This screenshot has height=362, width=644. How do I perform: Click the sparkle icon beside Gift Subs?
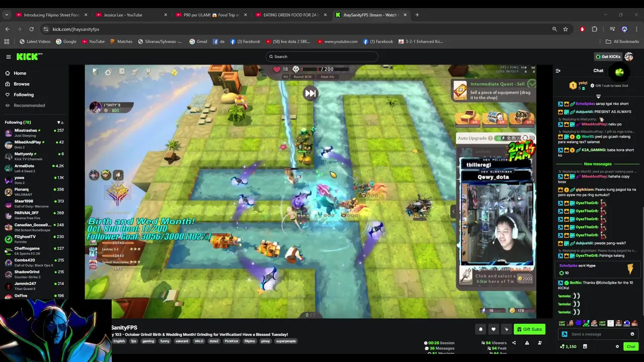point(507,329)
